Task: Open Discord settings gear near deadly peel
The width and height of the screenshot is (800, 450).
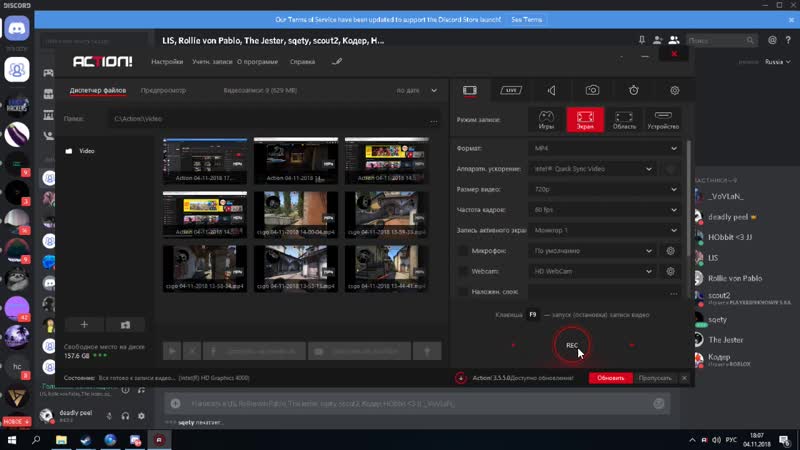Action: pyautogui.click(x=141, y=416)
